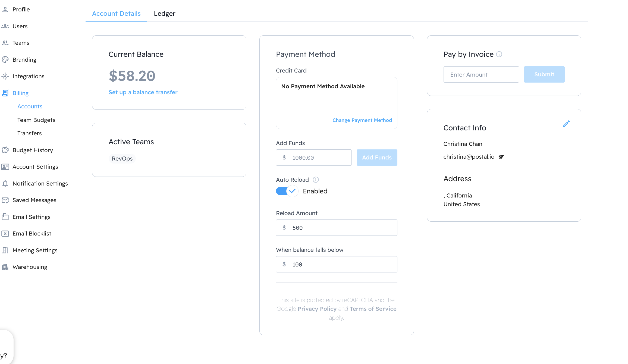628x364 pixels.
Task: Switch to the Ledger tab
Action: coord(164,14)
